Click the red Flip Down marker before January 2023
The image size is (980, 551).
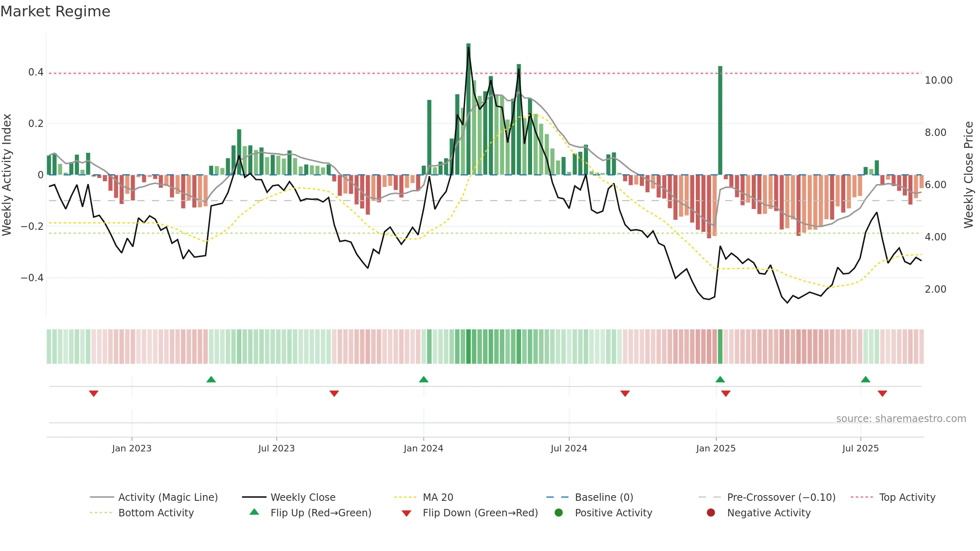(x=94, y=393)
